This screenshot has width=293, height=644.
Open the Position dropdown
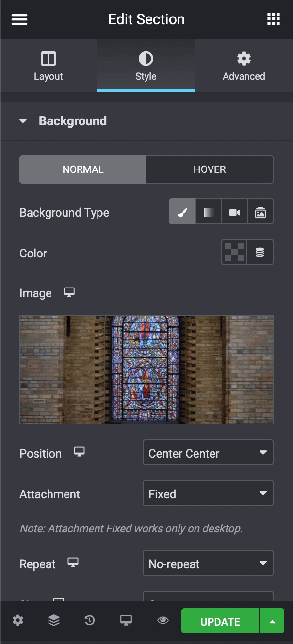point(208,453)
